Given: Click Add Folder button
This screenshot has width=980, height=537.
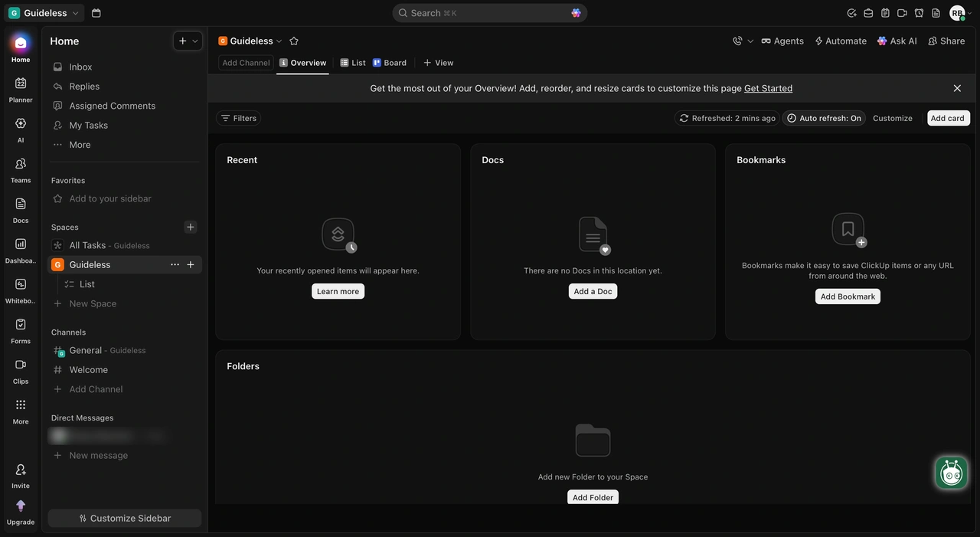Looking at the screenshot, I should click(593, 496).
